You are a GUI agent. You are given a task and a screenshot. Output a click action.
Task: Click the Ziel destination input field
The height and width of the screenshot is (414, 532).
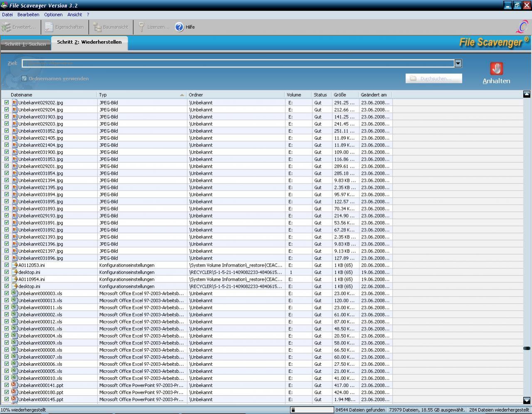click(x=238, y=63)
